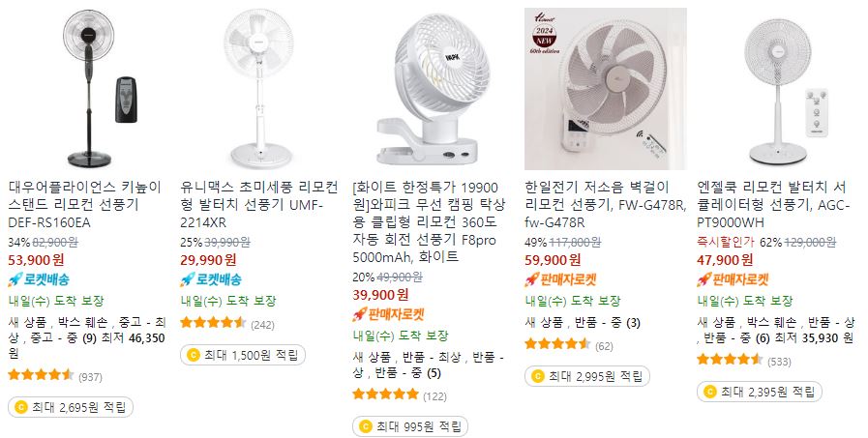Screen dimensions: 868x438
Task: Open the Daewoo black stand fan image
Action: 89,89
